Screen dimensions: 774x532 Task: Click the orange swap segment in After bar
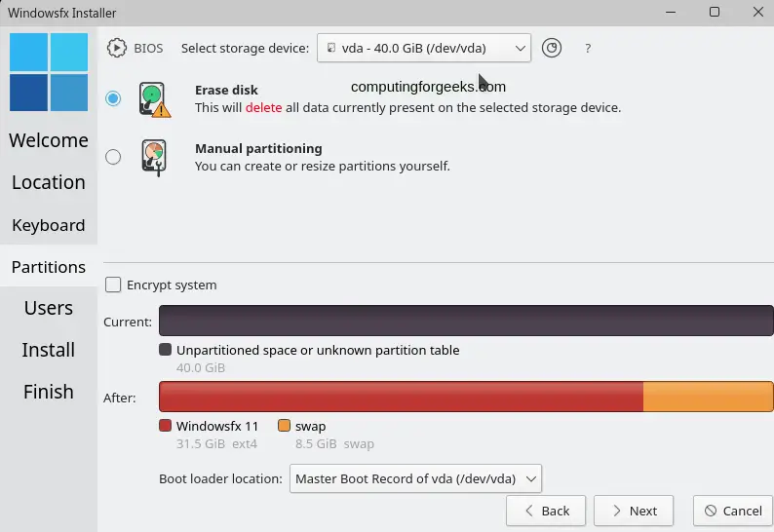pyautogui.click(x=708, y=397)
